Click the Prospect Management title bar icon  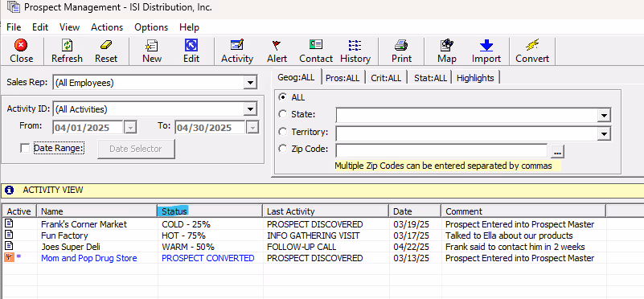click(x=13, y=7)
